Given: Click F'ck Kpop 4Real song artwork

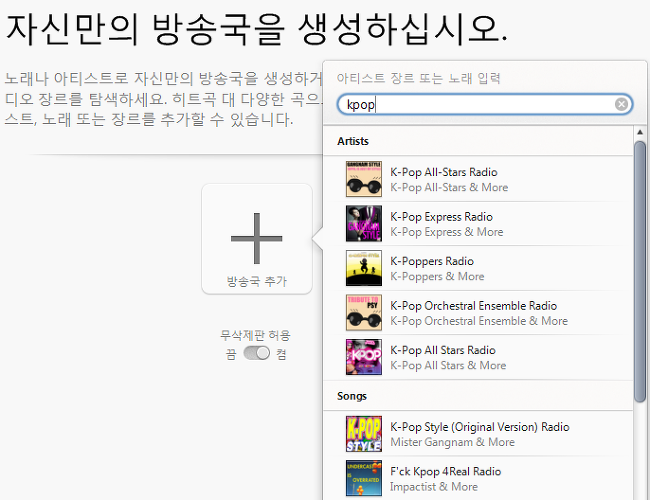Looking at the screenshot, I should [364, 478].
